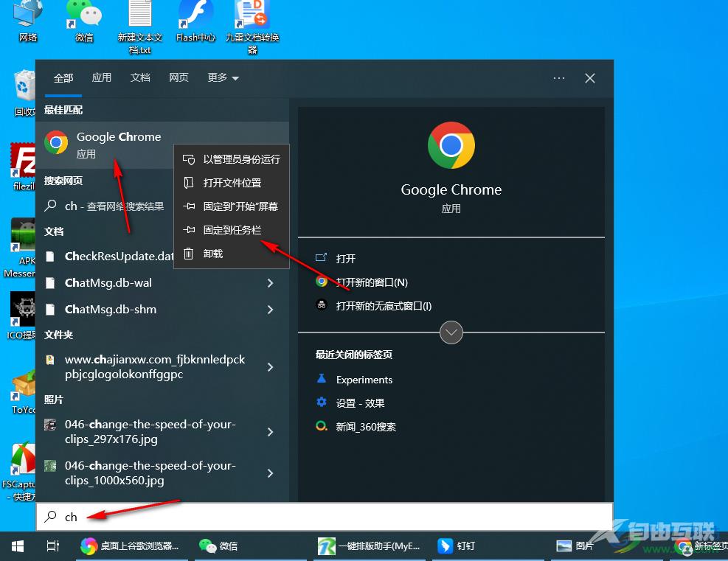Open new incognito window action
Image resolution: width=728 pixels, height=561 pixels.
(384, 306)
